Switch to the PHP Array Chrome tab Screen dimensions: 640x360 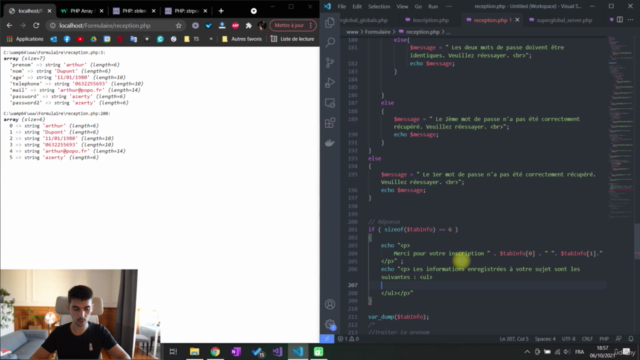[x=82, y=11]
